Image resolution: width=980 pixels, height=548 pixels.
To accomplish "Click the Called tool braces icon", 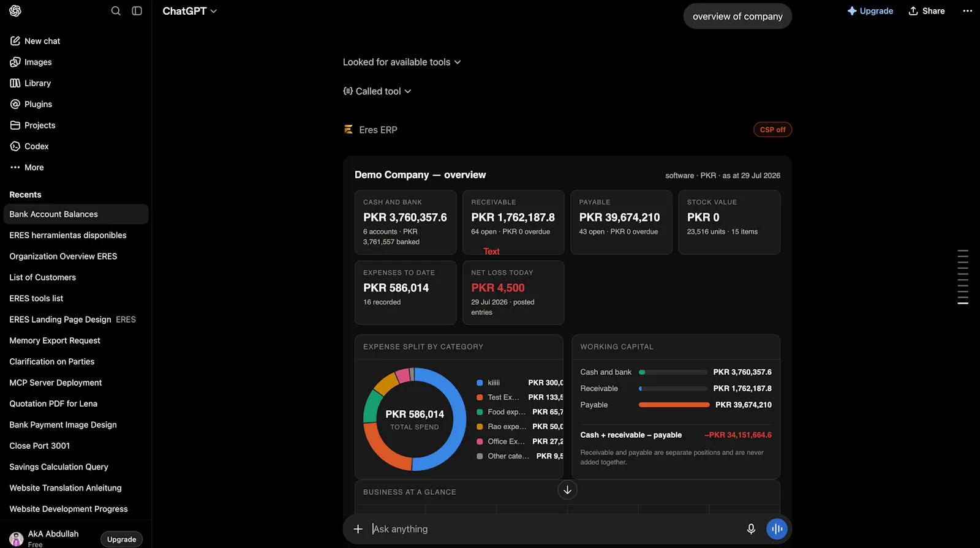I will click(348, 91).
